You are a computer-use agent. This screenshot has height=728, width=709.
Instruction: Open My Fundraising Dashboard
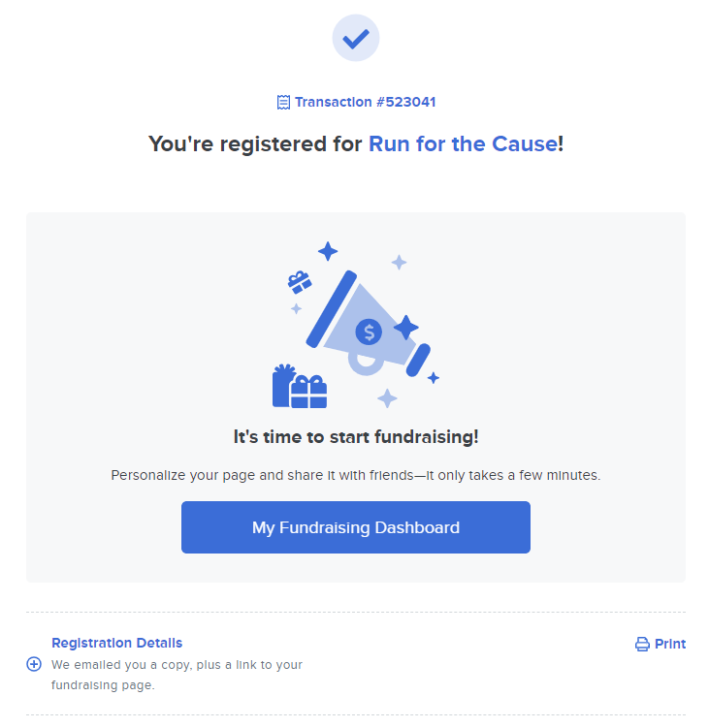point(355,527)
